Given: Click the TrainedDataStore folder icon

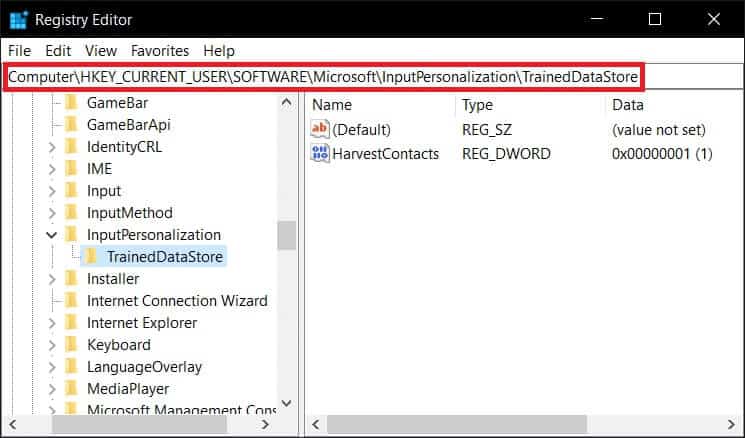Looking at the screenshot, I should [91, 257].
